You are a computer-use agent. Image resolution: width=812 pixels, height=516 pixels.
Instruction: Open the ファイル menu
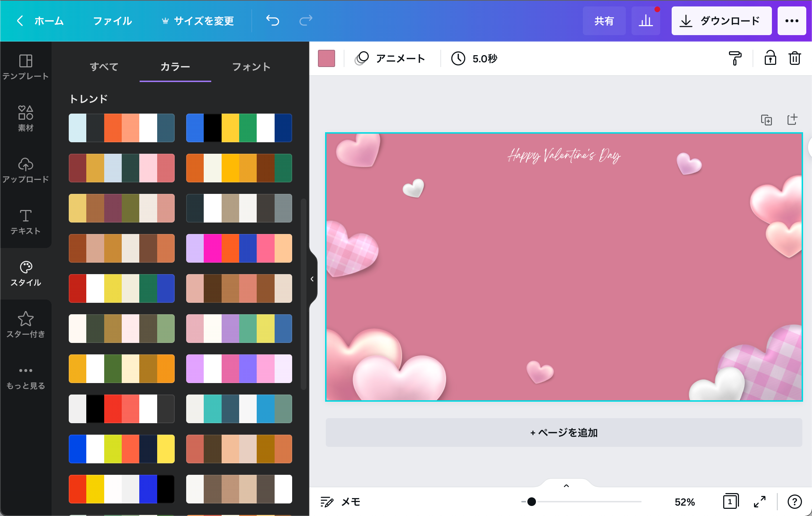click(112, 21)
